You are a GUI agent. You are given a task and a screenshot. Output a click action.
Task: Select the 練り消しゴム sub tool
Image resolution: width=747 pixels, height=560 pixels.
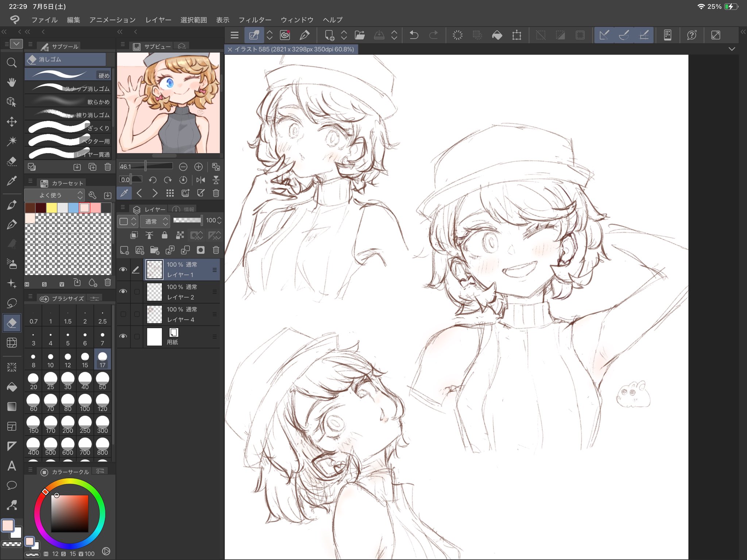[x=68, y=114]
